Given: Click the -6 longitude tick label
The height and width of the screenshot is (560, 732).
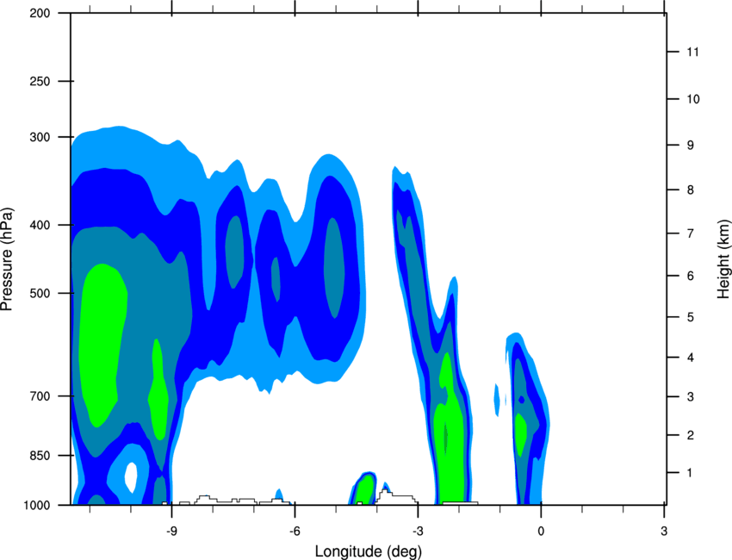Looking at the screenshot, I should coord(295,531).
